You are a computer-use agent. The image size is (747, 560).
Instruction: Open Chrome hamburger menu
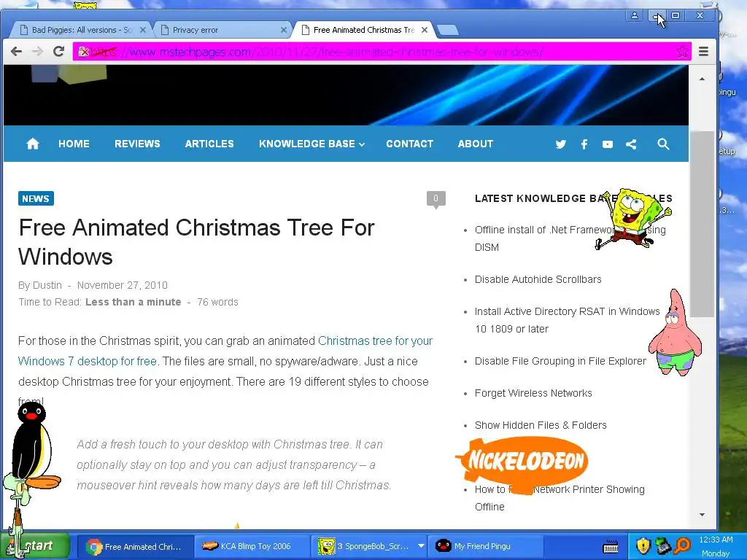(x=703, y=52)
